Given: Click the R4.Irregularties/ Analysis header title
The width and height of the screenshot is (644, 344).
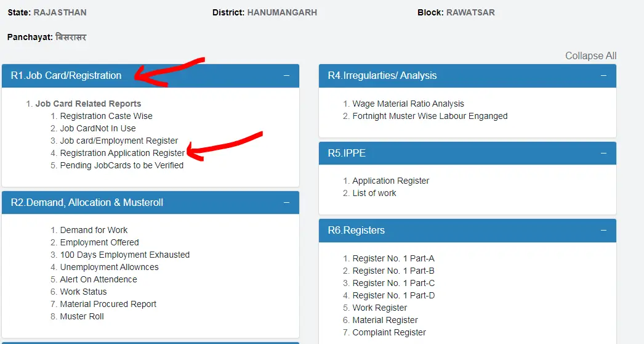Looking at the screenshot, I should (382, 76).
